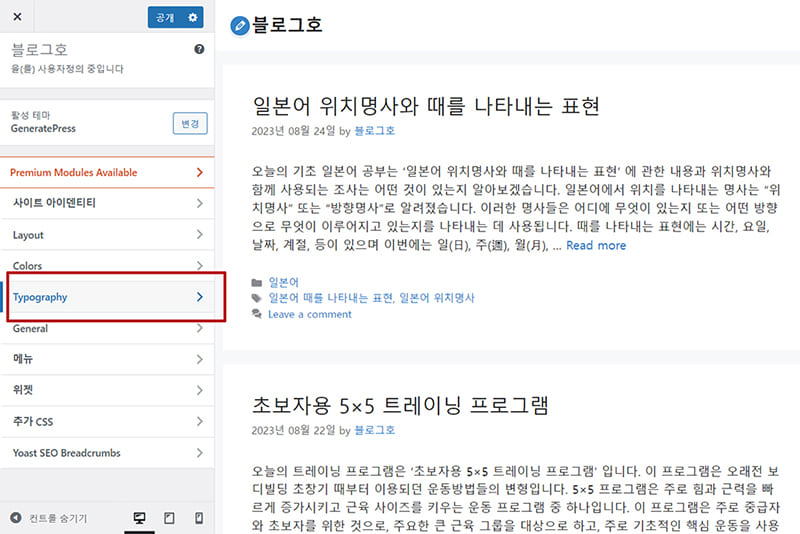Open the Layout section
The image size is (800, 534).
(x=107, y=235)
